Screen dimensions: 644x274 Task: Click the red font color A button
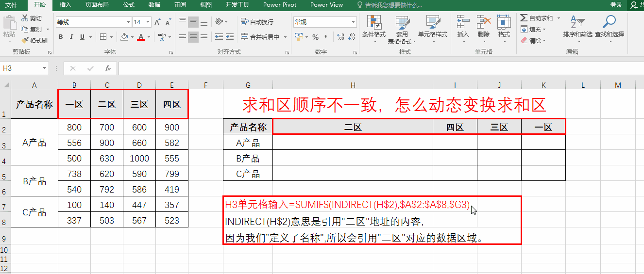pyautogui.click(x=141, y=37)
